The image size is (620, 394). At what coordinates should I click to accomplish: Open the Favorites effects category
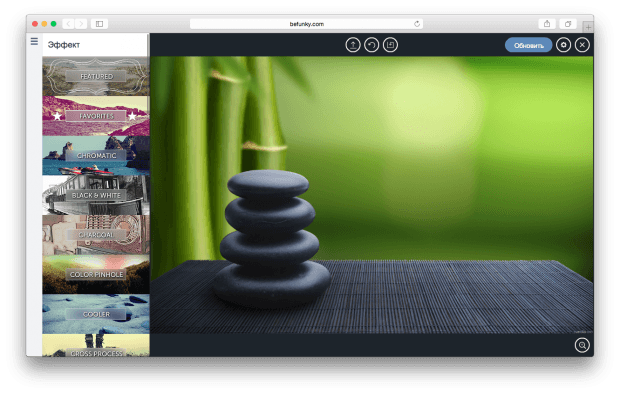click(96, 116)
